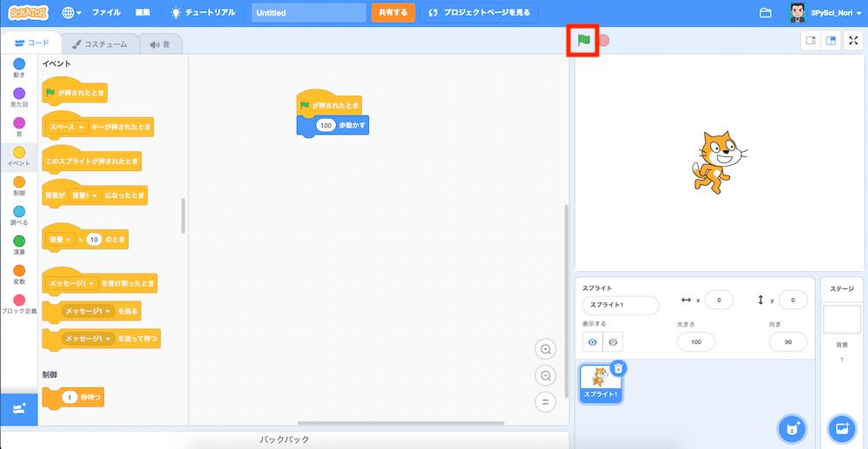Click the workspace horizontal scrollbar
The height and width of the screenshot is (449, 868).
401,423
